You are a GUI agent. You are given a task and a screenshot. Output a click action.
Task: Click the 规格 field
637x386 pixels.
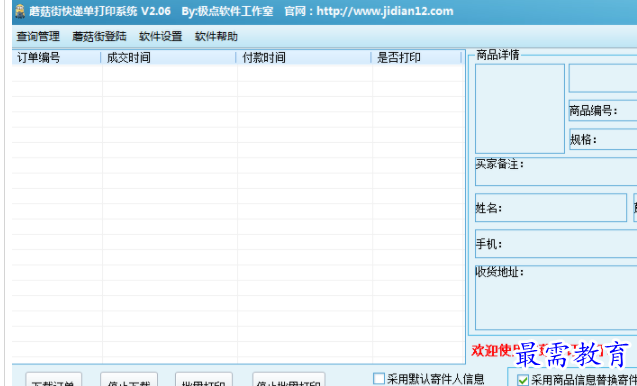pyautogui.click(x=603, y=139)
